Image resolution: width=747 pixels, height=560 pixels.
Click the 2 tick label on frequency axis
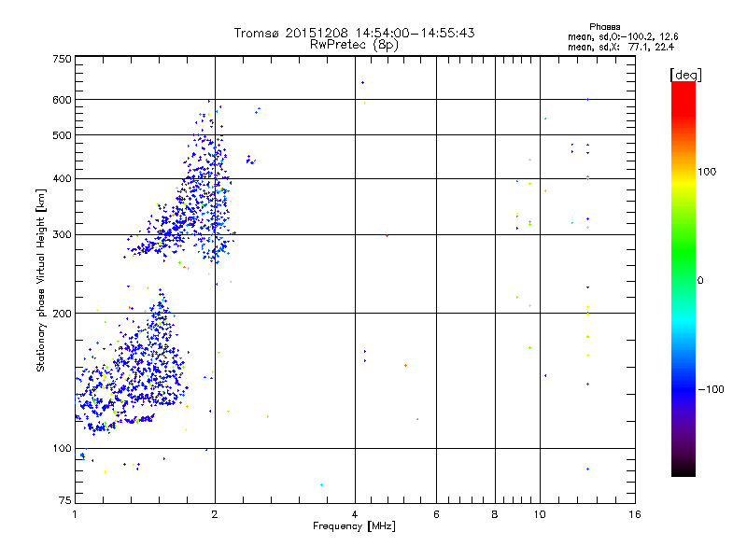(215, 514)
